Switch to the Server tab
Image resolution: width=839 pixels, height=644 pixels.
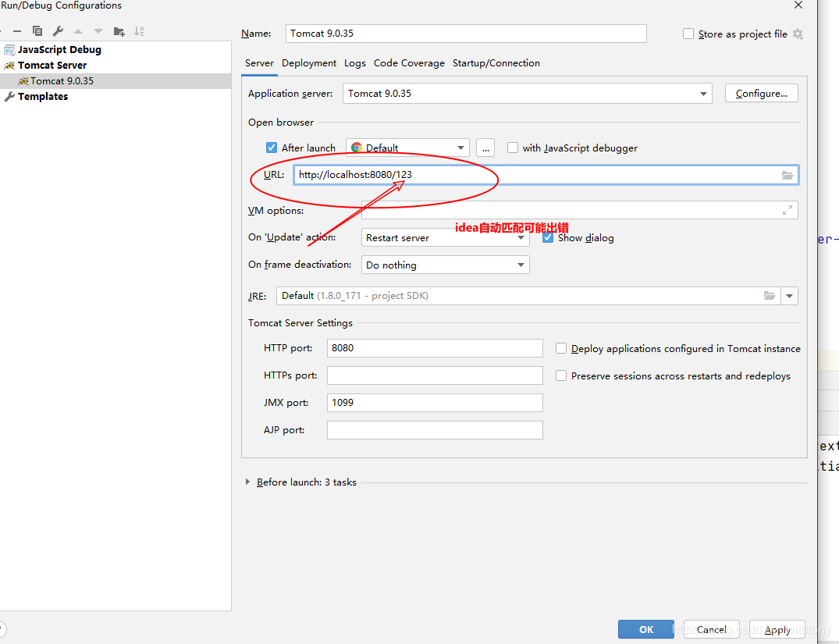pos(260,63)
